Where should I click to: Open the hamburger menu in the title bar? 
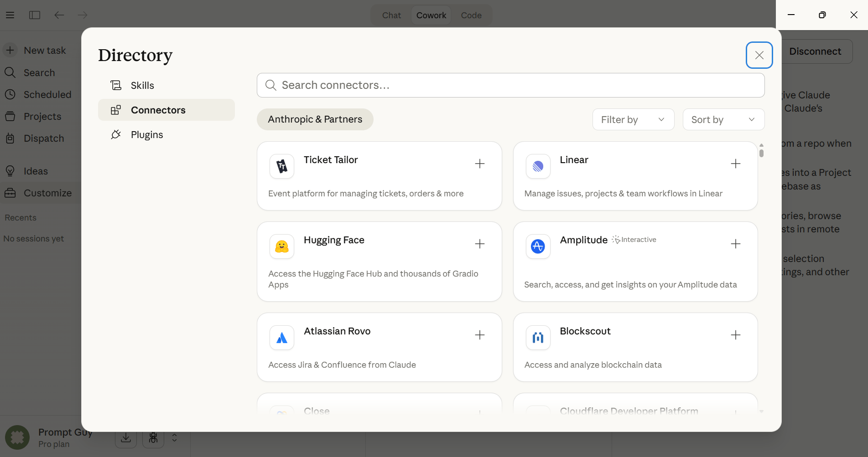coord(10,15)
